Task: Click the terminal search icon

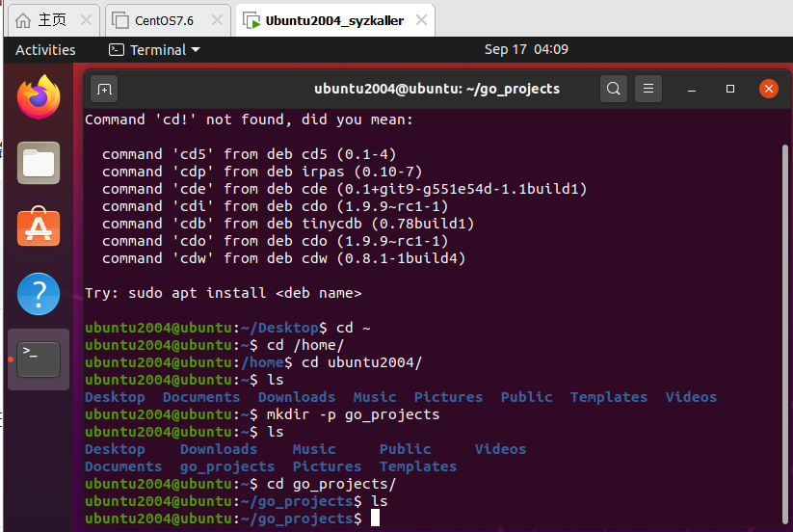Action: tap(614, 89)
